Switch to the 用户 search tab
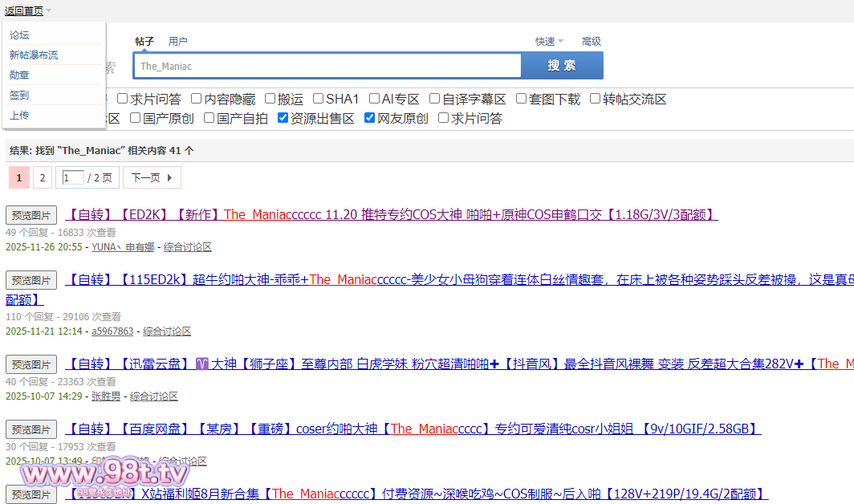Viewport: 854px width, 504px height. click(178, 42)
